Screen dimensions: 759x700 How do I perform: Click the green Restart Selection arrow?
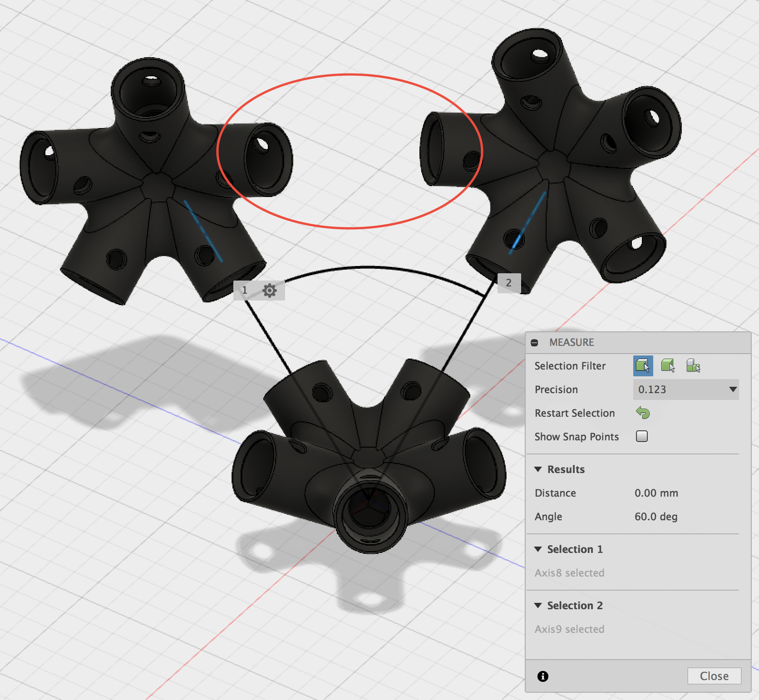click(643, 413)
